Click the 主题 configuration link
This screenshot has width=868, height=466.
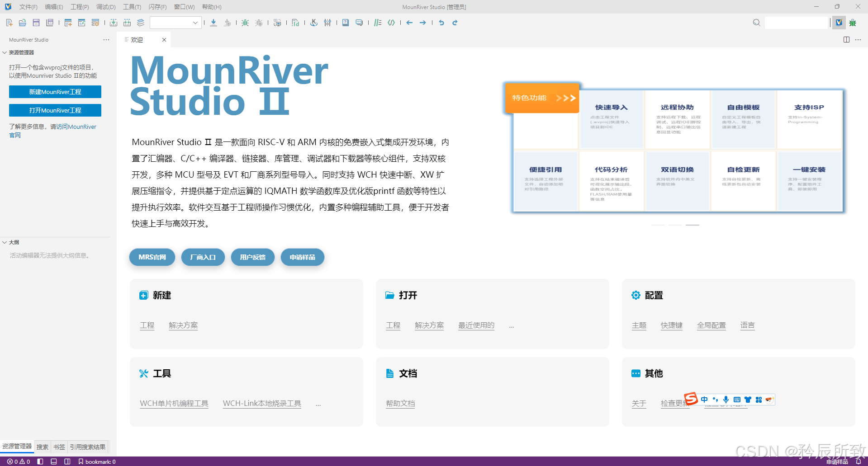[x=639, y=325]
